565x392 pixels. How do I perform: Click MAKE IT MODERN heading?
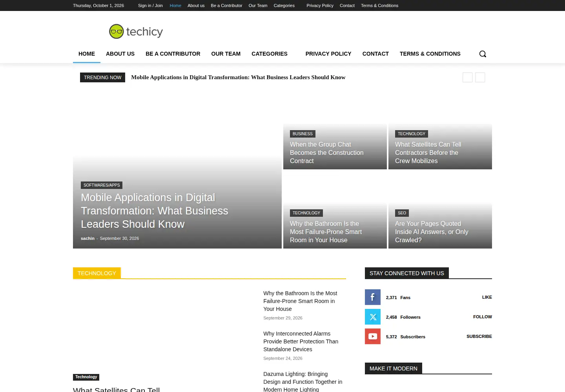pos(393,368)
